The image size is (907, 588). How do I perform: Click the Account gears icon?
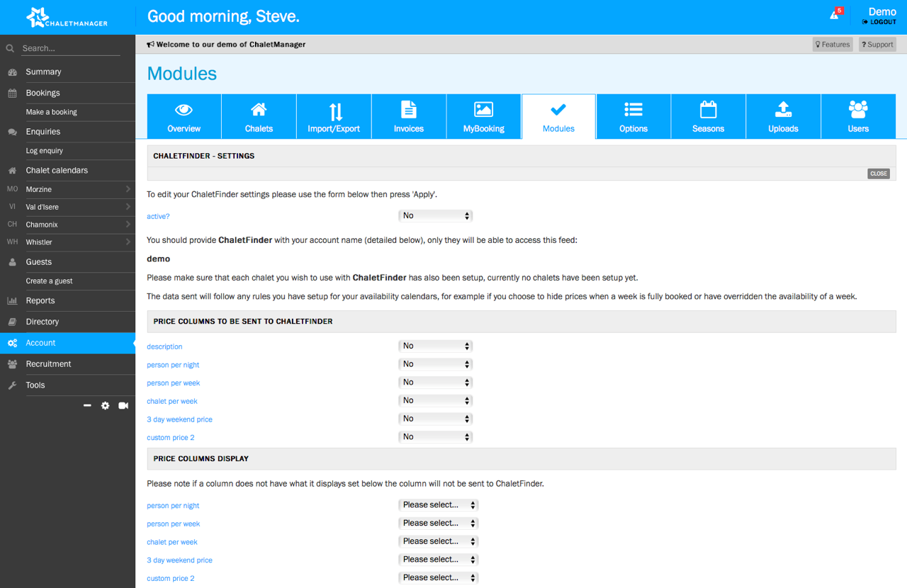tap(12, 343)
